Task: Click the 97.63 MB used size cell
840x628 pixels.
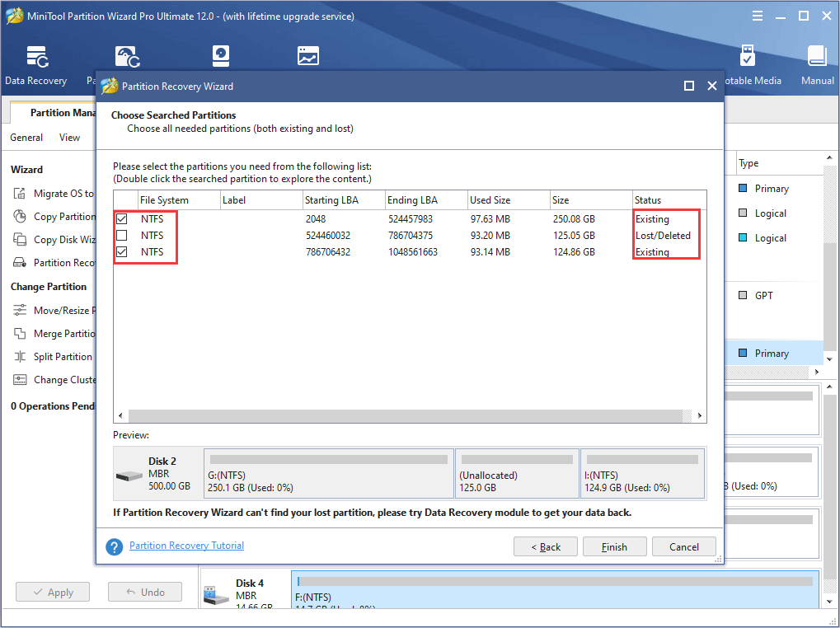Action: pyautogui.click(x=490, y=219)
